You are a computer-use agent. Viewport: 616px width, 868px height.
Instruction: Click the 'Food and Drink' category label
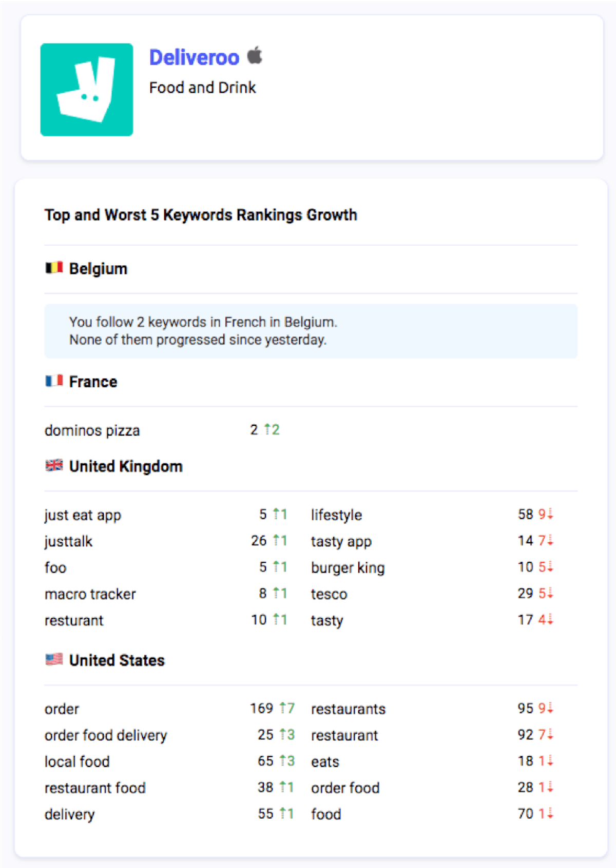(202, 88)
